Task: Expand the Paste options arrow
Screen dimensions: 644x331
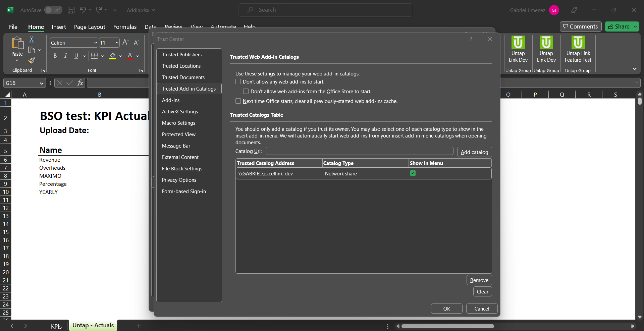Action: (x=17, y=60)
